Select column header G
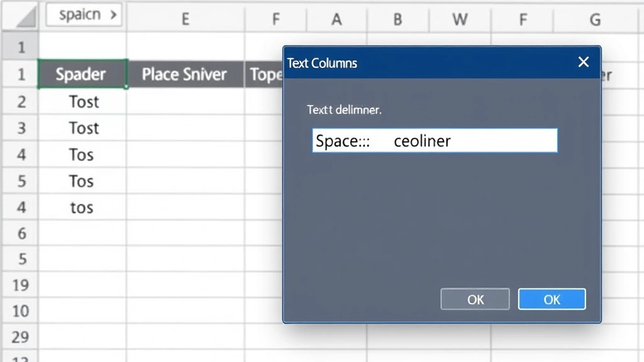 tap(594, 19)
